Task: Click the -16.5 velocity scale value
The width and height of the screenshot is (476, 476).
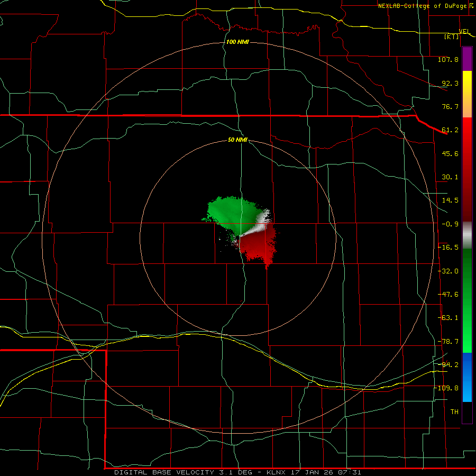Action: [x=448, y=248]
